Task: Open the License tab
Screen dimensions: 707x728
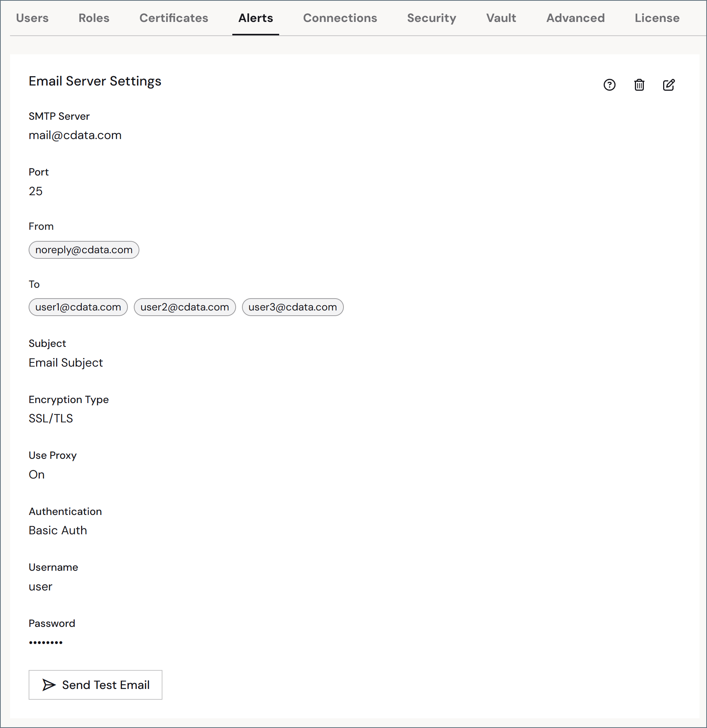Action: (657, 18)
